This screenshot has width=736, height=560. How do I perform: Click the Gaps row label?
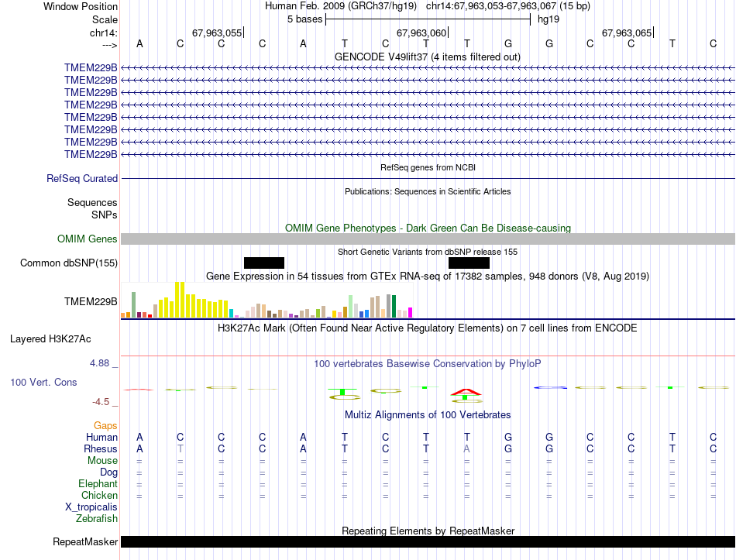[105, 426]
